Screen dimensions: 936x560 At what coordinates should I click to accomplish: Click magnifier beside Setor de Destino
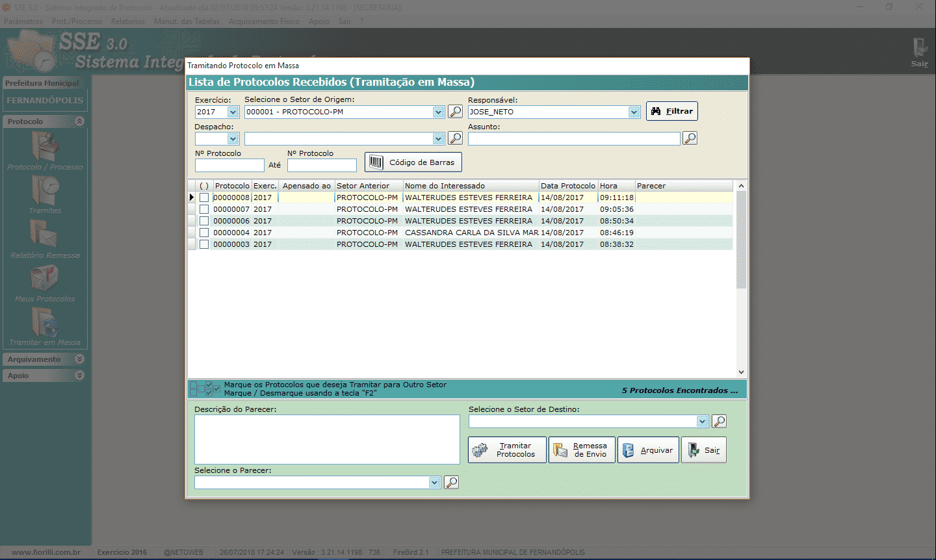(x=719, y=421)
